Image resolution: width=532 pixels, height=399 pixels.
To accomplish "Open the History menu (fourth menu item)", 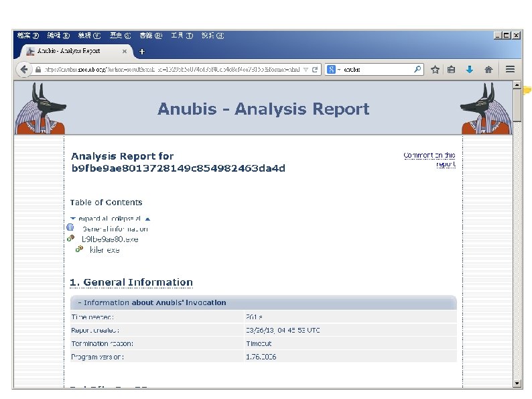I will coord(120,36).
